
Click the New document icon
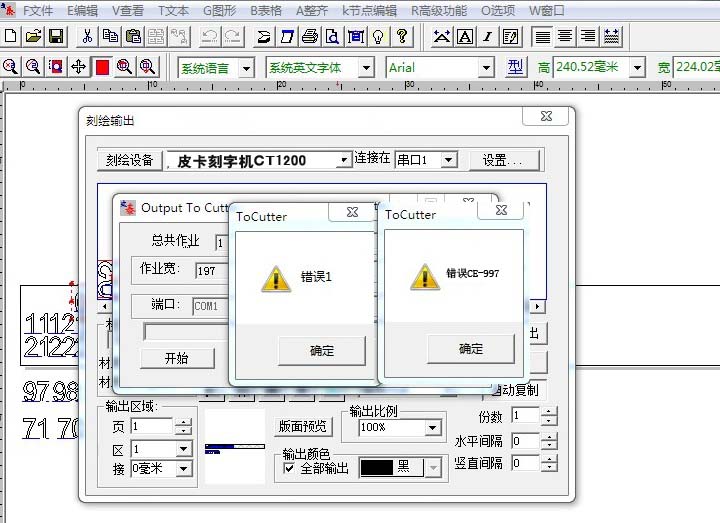[x=11, y=37]
